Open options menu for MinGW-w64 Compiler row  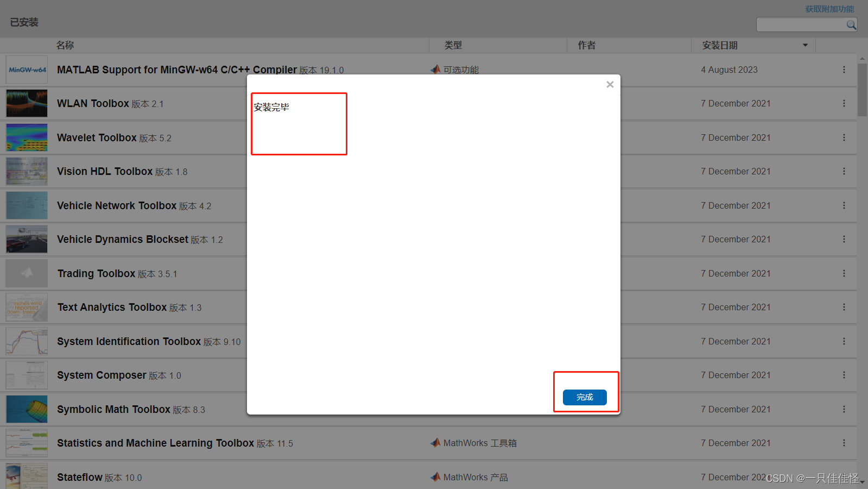pos(844,70)
